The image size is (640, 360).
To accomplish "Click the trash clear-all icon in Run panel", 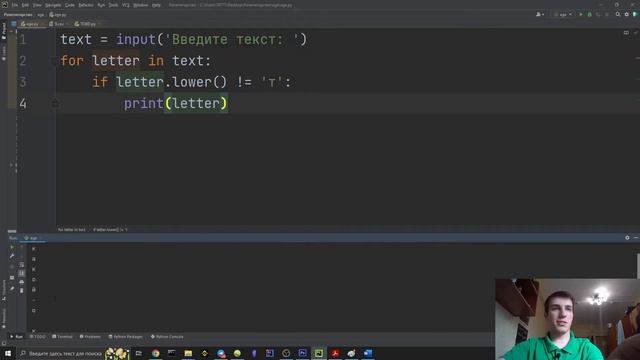I will pos(22,291).
